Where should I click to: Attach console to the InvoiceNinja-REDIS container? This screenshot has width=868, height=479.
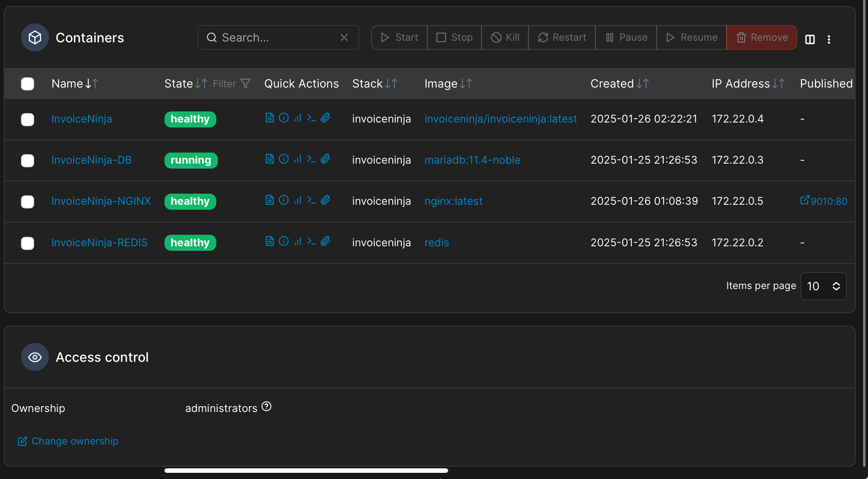click(x=326, y=241)
